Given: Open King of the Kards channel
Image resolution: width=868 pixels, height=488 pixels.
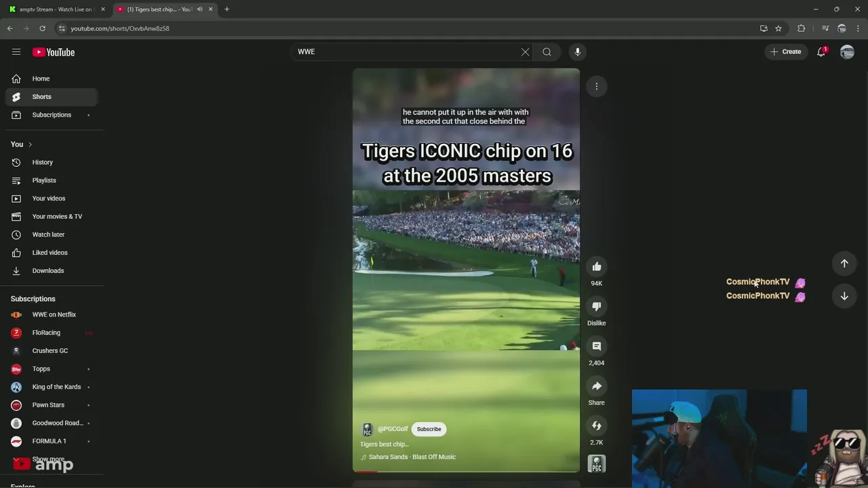Looking at the screenshot, I should click(52, 387).
